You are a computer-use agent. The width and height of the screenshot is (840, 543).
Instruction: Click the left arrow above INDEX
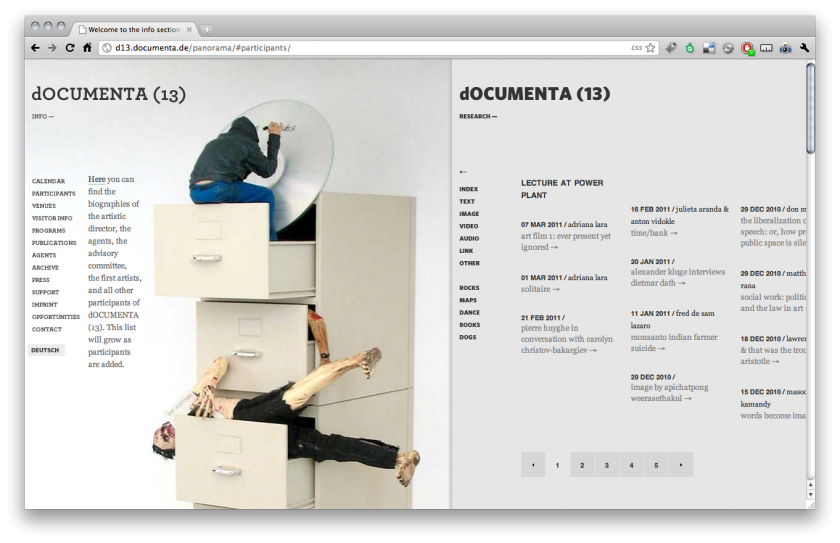click(x=463, y=172)
